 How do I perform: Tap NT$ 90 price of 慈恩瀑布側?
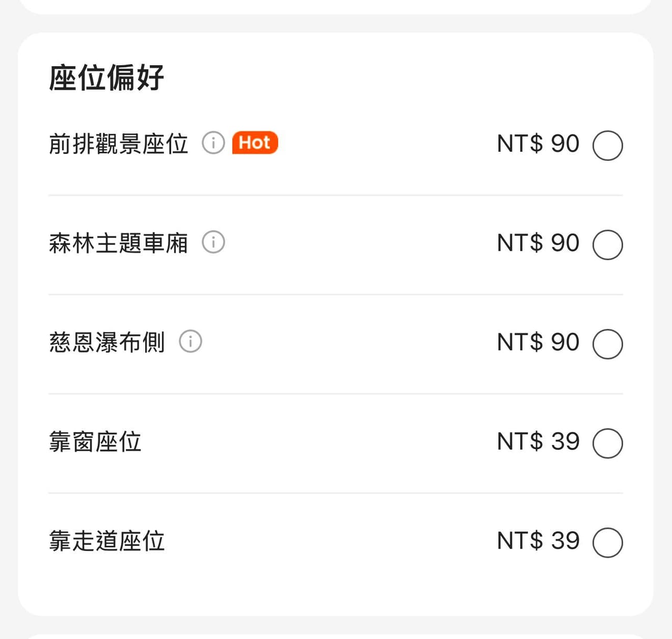[538, 342]
